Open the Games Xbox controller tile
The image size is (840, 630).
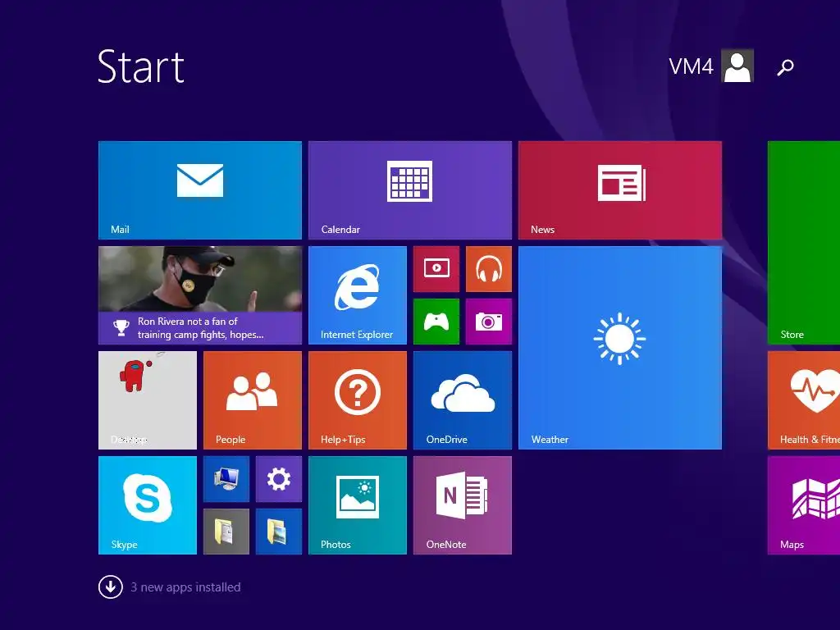436,322
